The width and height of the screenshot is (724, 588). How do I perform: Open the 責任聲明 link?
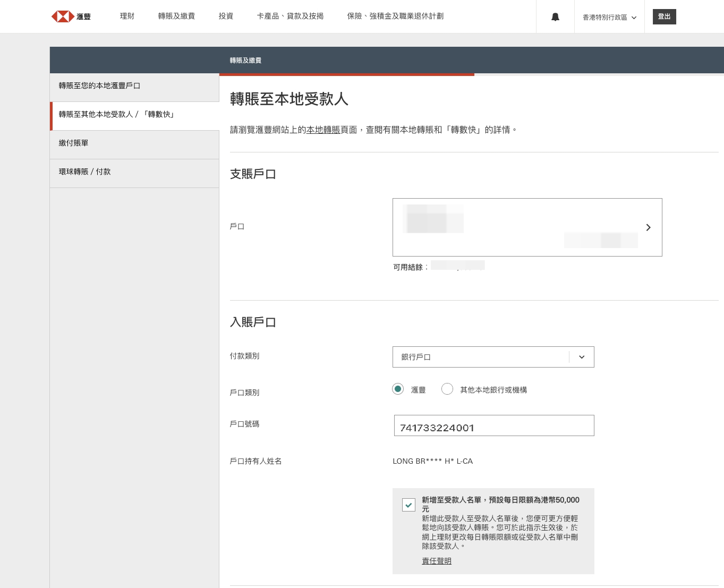[x=437, y=561]
